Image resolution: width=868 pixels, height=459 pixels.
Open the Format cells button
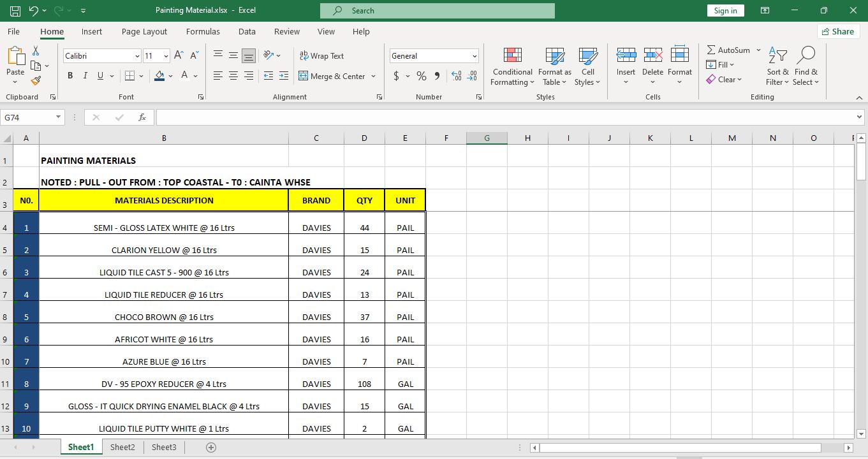tap(680, 66)
